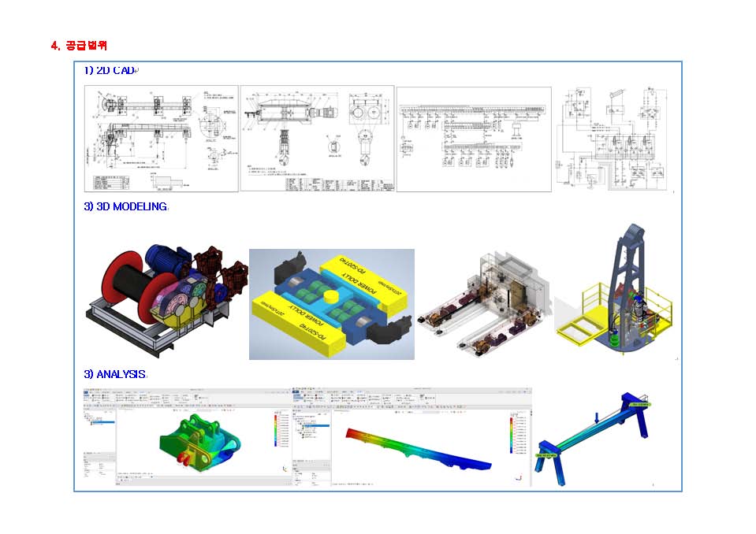Select the crane assembly 2D CAD drawing
756x534 pixels.
162,139
